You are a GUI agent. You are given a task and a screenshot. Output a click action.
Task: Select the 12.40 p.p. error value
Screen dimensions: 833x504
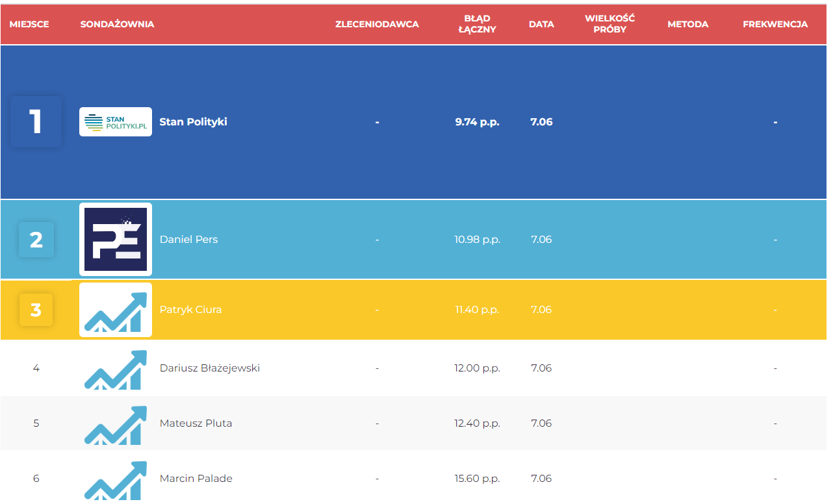[477, 423]
